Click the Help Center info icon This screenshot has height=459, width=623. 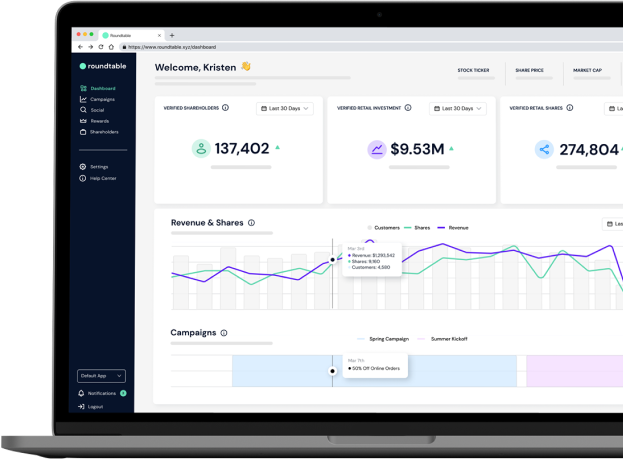point(83,178)
